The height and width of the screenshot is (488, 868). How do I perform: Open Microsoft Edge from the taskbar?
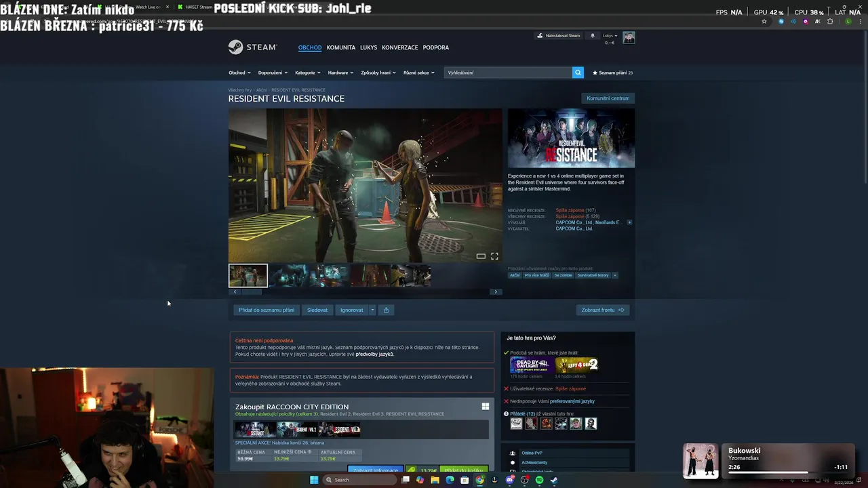click(x=450, y=480)
